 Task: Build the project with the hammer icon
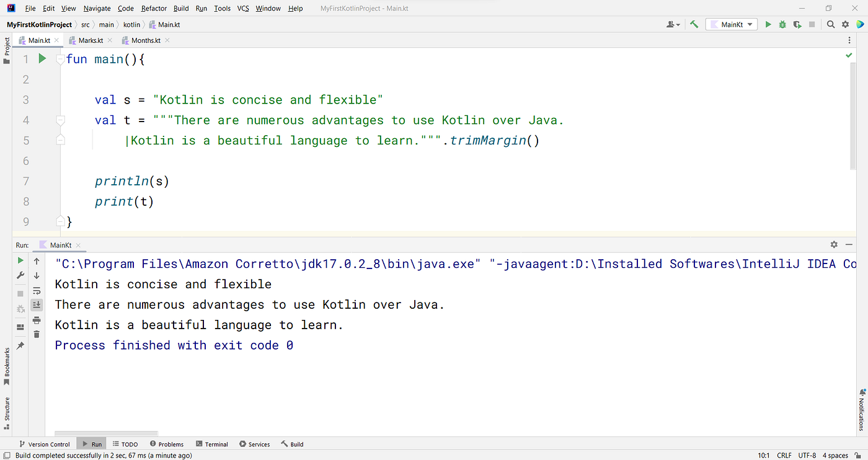694,24
